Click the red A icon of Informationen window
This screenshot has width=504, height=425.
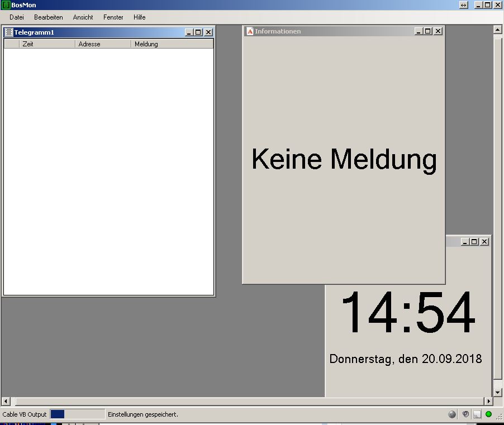click(250, 31)
